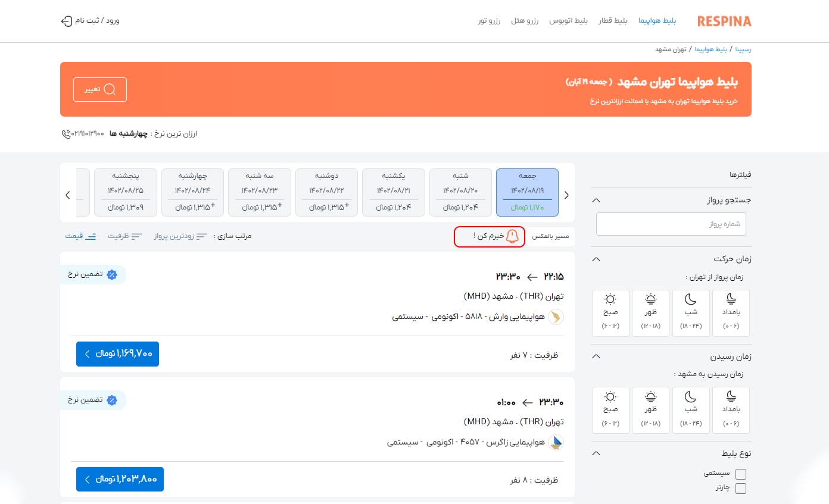This screenshot has width=829, height=504.
Task: Click the left arrow on the date carousel
Action: (x=67, y=195)
